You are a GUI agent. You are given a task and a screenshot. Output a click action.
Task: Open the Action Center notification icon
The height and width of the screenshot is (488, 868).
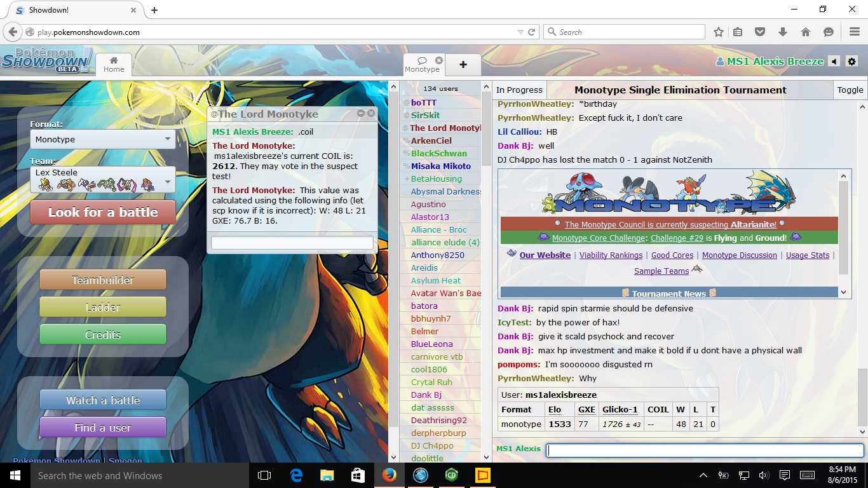point(785,475)
